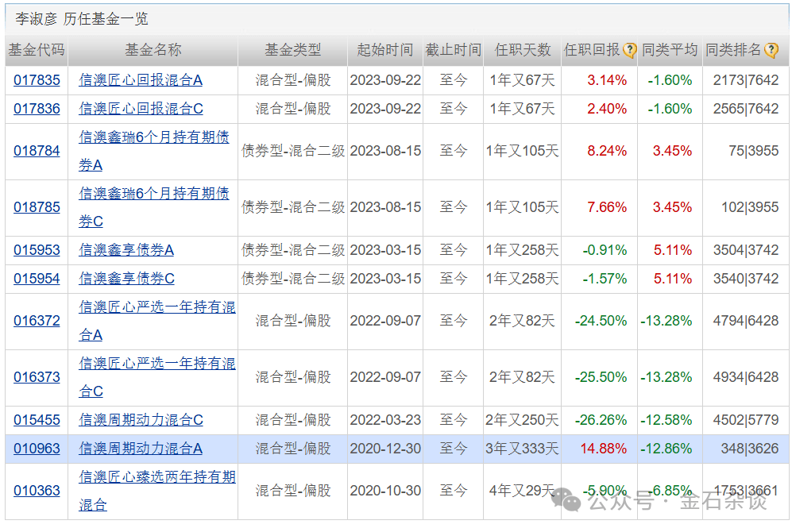792x532 pixels.
Task: Open fund code 016372 link
Action: [37, 321]
